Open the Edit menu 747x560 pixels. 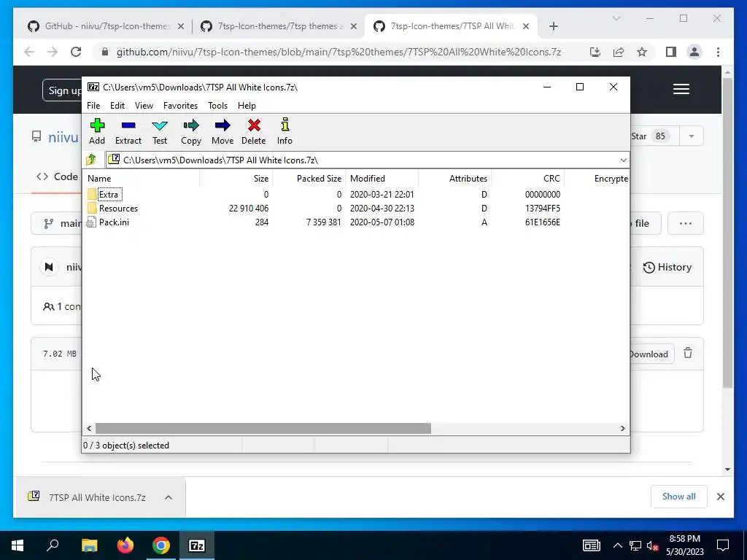click(117, 106)
